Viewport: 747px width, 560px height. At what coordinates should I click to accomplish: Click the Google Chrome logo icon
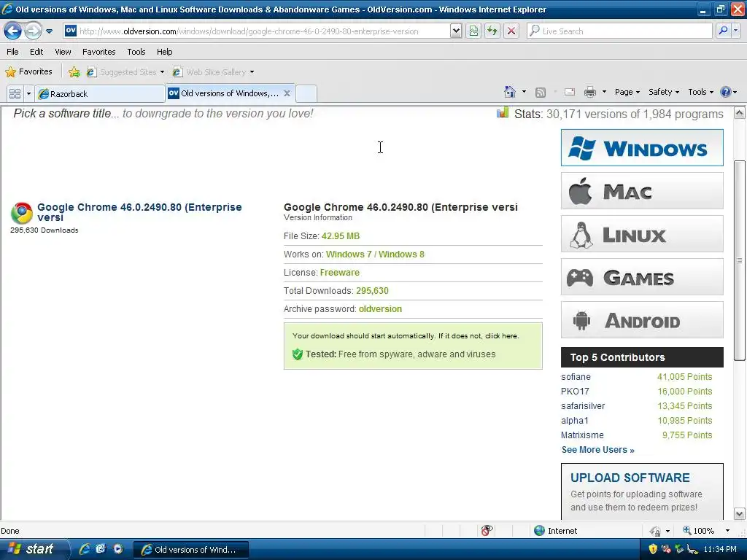click(x=21, y=213)
